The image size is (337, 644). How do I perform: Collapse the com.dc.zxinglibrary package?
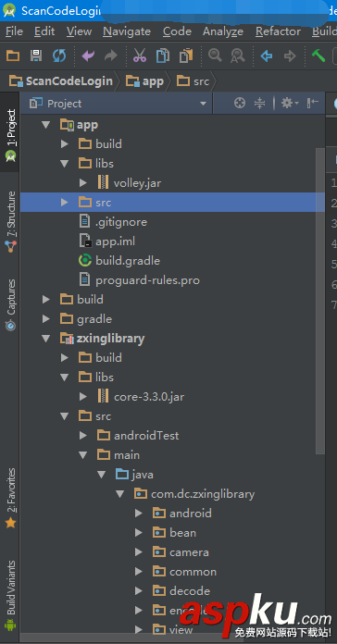click(x=119, y=494)
